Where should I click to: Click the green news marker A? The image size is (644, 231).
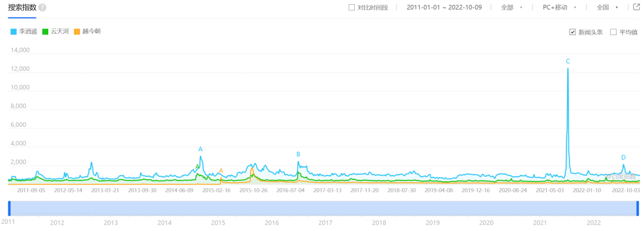[197, 167]
